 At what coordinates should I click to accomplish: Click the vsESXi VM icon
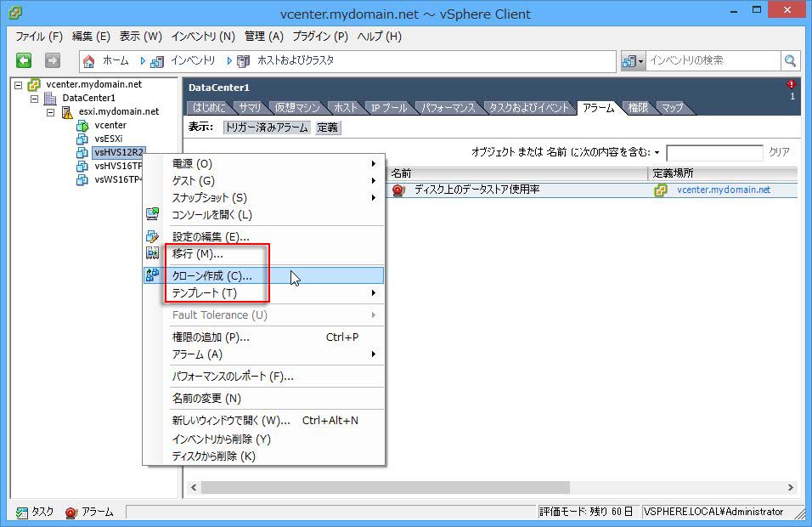[82, 139]
